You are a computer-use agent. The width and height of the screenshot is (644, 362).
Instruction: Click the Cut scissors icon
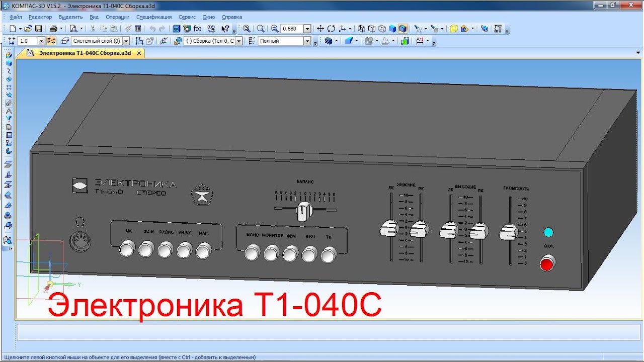click(x=93, y=29)
